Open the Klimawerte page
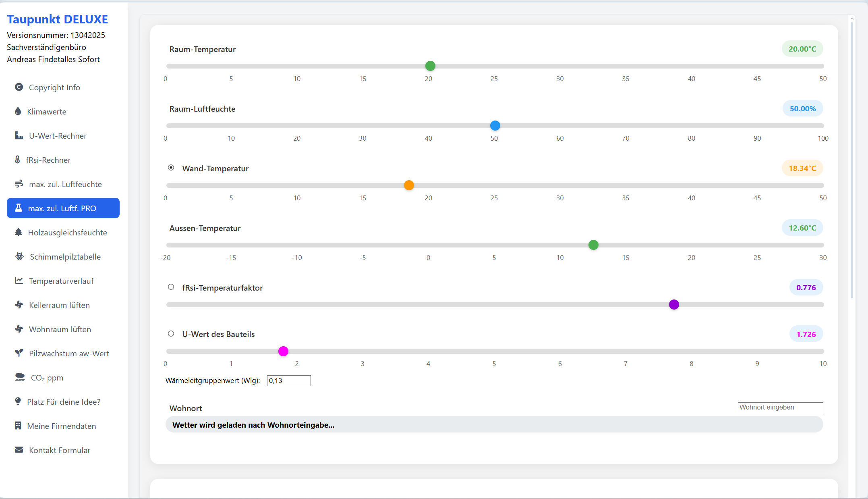The width and height of the screenshot is (868, 499). [x=63, y=112]
